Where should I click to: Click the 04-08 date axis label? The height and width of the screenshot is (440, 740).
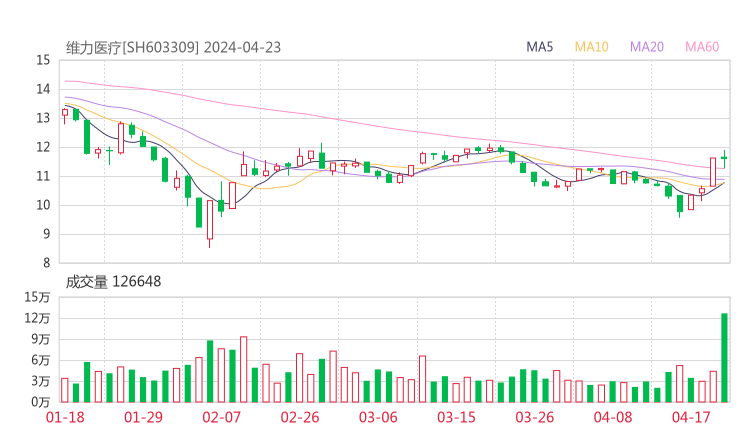pyautogui.click(x=613, y=417)
